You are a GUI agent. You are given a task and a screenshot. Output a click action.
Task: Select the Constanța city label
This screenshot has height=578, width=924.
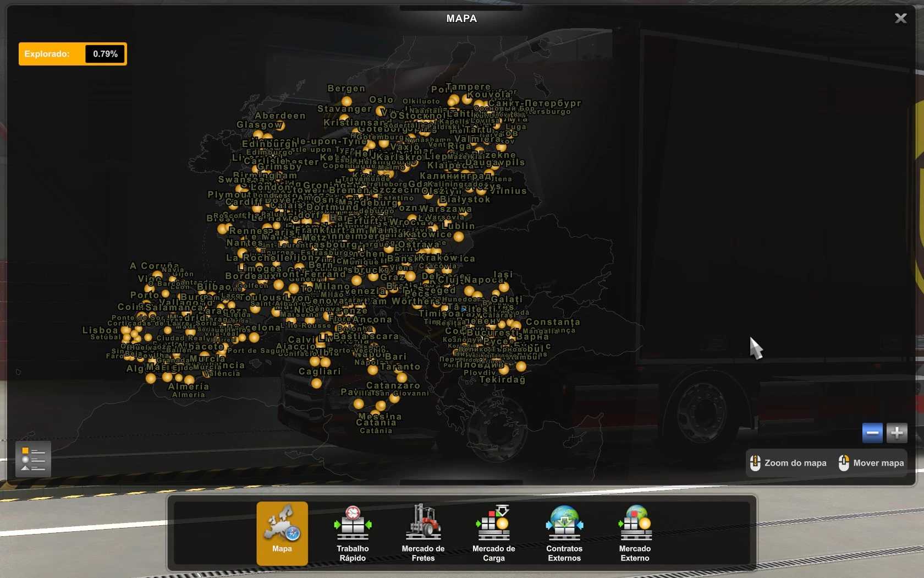(x=553, y=322)
